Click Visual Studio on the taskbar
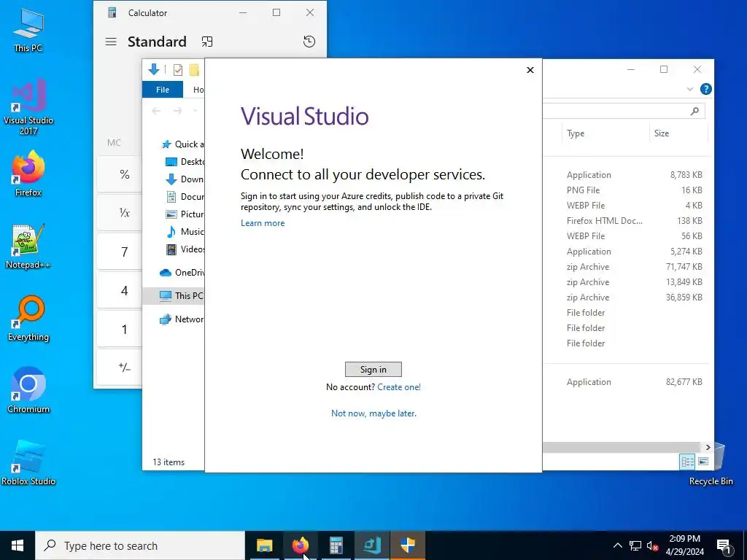This screenshot has height=560, width=747. pyautogui.click(x=371, y=545)
